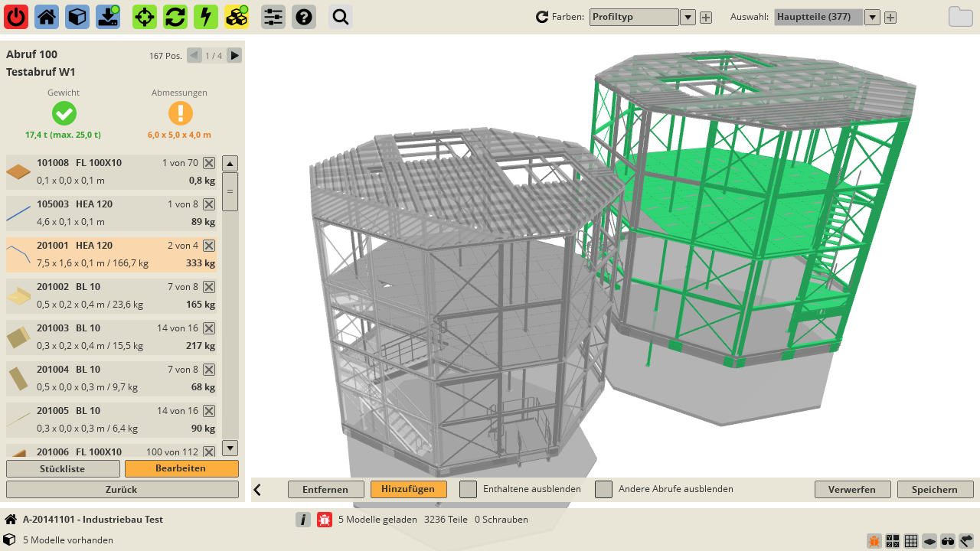Click the orange bug icon at bottom right
This screenshot has height=551, width=980.
[x=874, y=541]
